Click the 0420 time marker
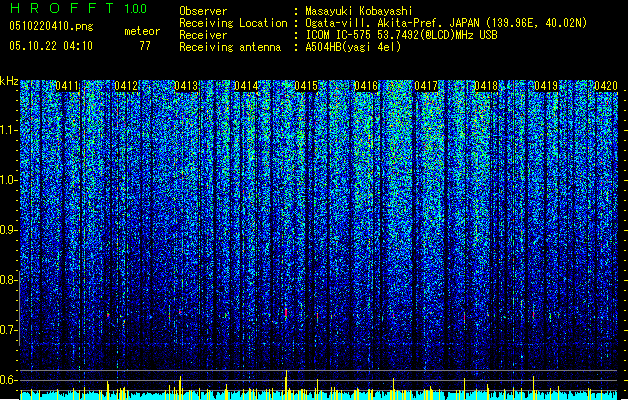This screenshot has height=400, width=629. click(606, 86)
